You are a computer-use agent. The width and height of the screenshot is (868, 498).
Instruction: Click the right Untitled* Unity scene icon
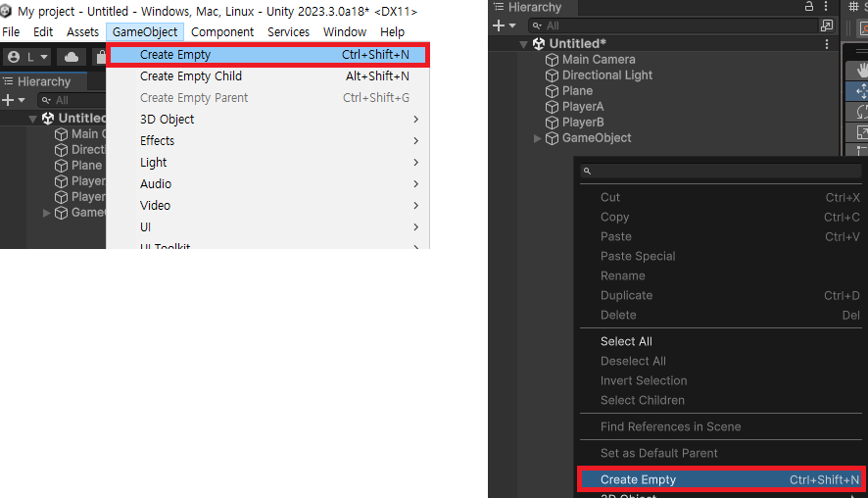[x=539, y=44]
